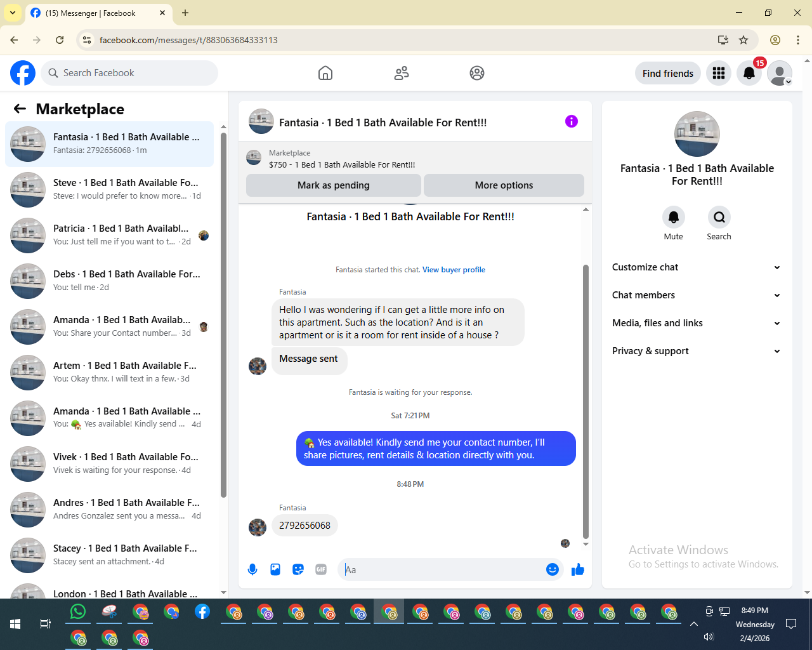
Task: Click Fantasia's avatar beside the 2792656068 message
Action: pos(258,527)
